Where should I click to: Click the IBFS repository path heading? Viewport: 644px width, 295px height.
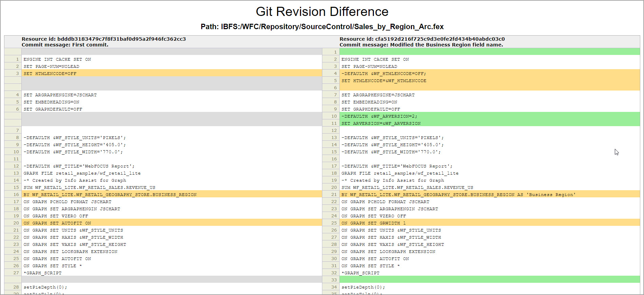(x=322, y=27)
